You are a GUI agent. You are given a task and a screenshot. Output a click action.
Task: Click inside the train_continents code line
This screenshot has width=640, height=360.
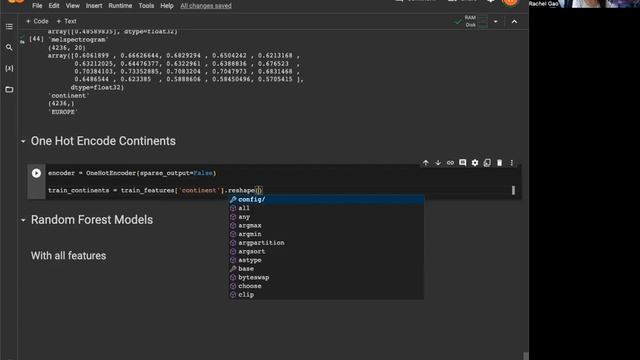[155, 190]
